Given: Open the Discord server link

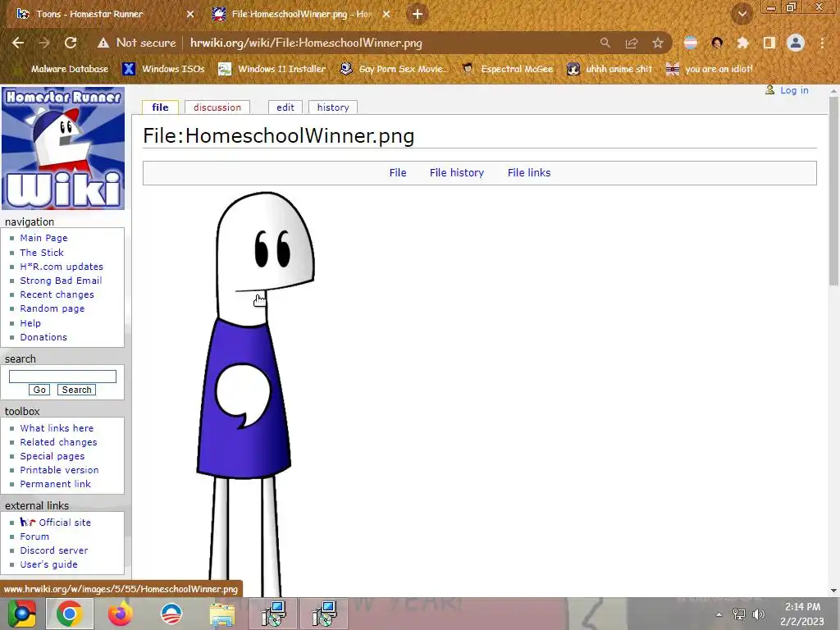Looking at the screenshot, I should (x=54, y=550).
